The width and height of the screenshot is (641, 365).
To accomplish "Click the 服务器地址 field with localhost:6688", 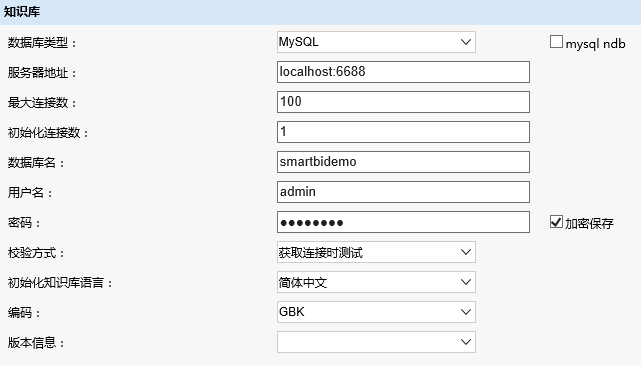I will (403, 72).
